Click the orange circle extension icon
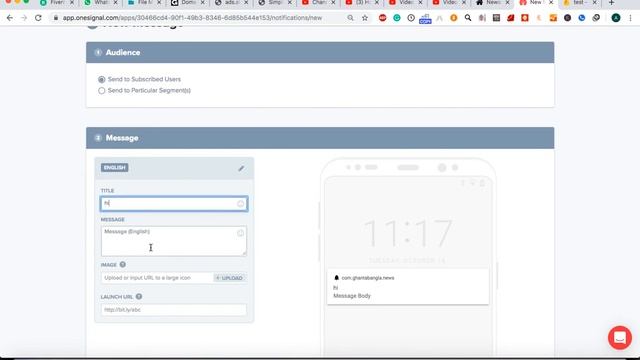Image resolution: width=640 pixels, height=360 pixels. [x=453, y=18]
